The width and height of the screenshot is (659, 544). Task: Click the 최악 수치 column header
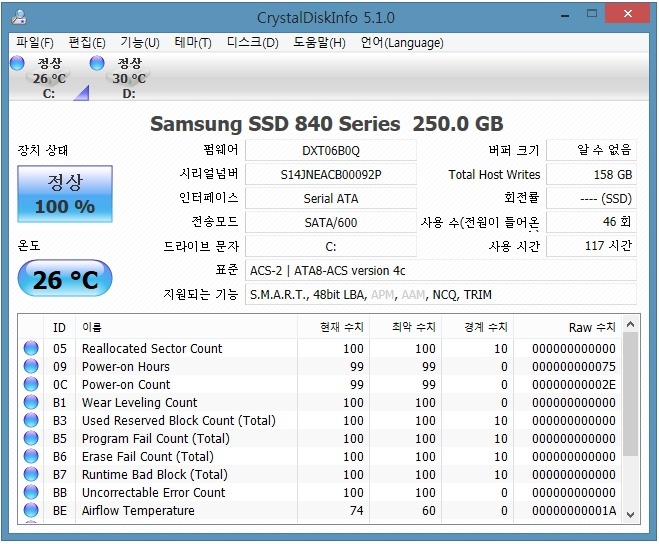tap(406, 327)
